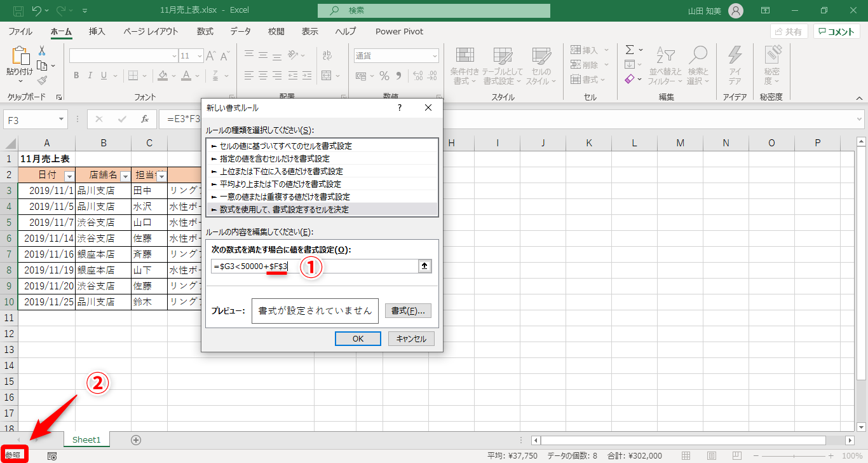Switch to the データ ribbon tab

240,31
